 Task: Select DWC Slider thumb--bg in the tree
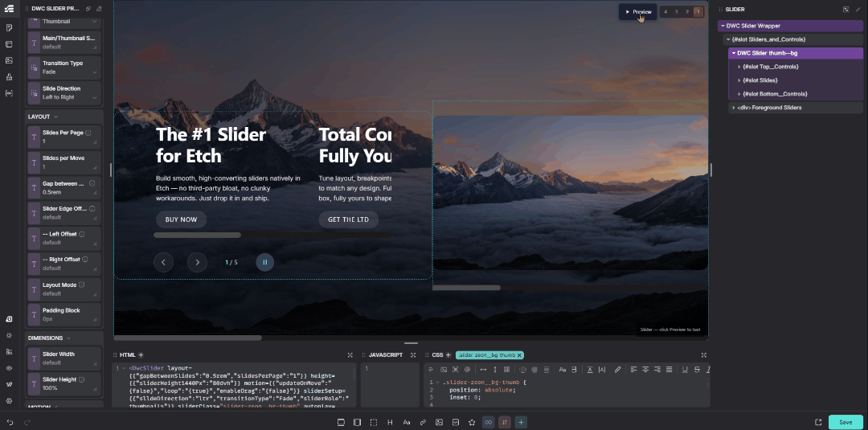click(796, 53)
